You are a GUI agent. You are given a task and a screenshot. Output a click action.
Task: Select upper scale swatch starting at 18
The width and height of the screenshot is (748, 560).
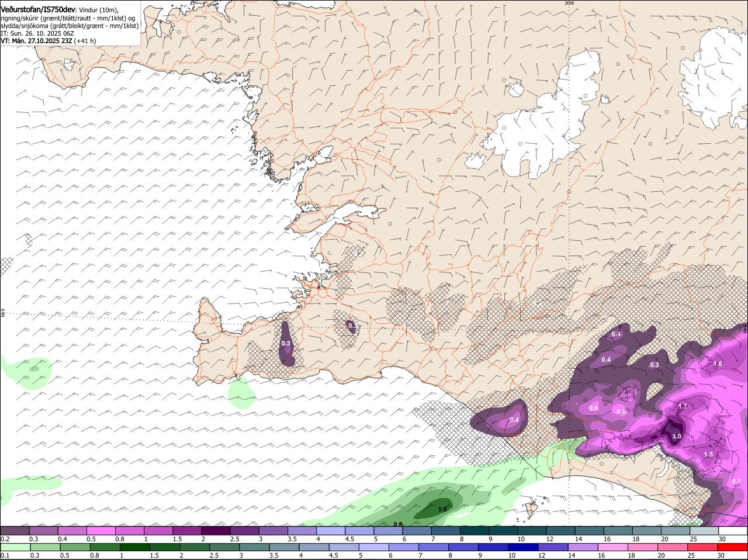coord(646,531)
